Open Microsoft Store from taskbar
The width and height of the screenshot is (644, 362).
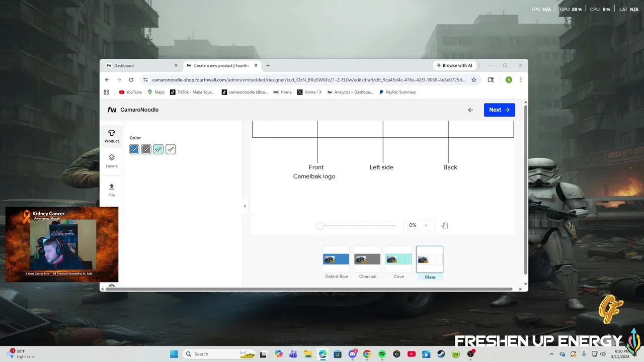click(337, 354)
